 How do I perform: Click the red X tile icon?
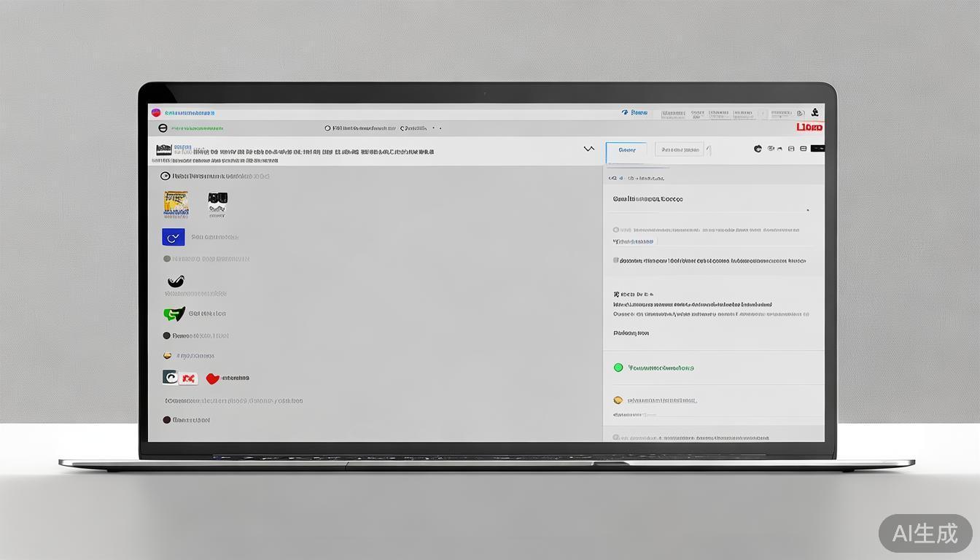(x=189, y=378)
